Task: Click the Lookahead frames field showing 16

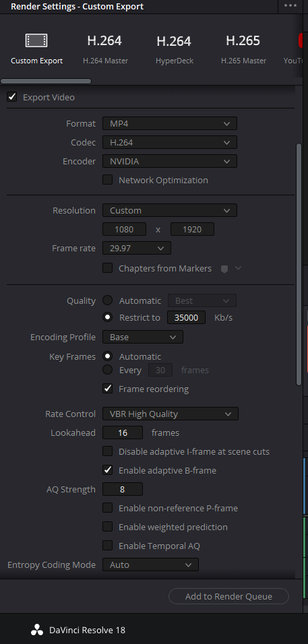Action: tap(123, 432)
